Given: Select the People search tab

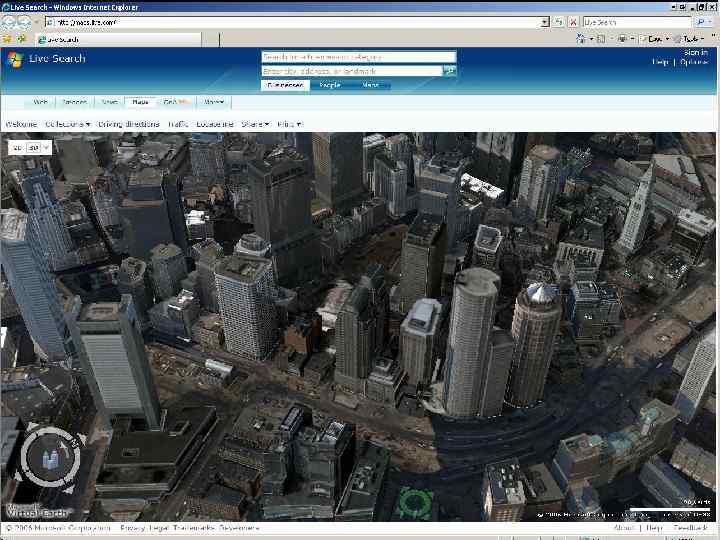Looking at the screenshot, I should pos(330,85).
